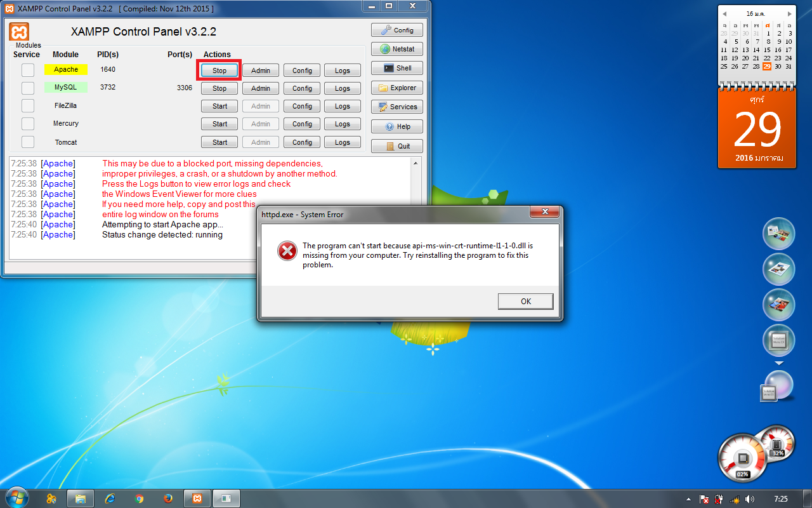Viewport: 812px width, 508px height.
Task: Open Action Center flag in the tray
Action: click(x=704, y=499)
